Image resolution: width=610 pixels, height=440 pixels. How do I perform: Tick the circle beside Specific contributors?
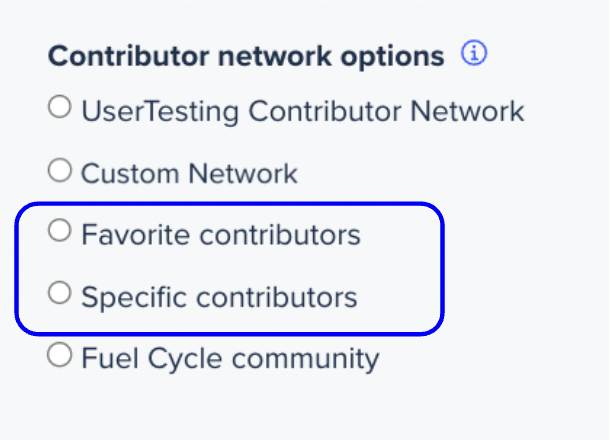coord(60,293)
